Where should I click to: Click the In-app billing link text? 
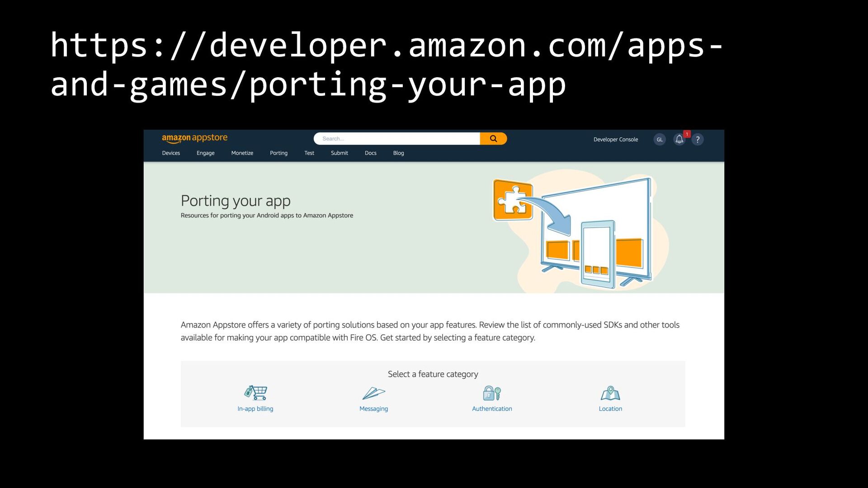(x=255, y=409)
